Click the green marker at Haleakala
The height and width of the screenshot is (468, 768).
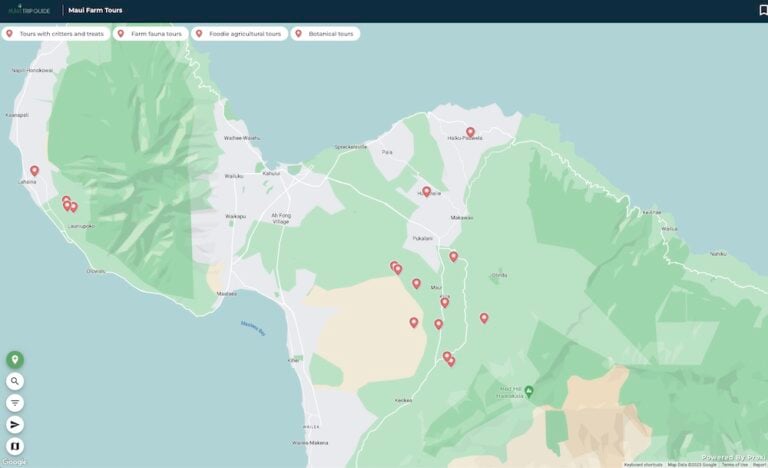pyautogui.click(x=528, y=392)
